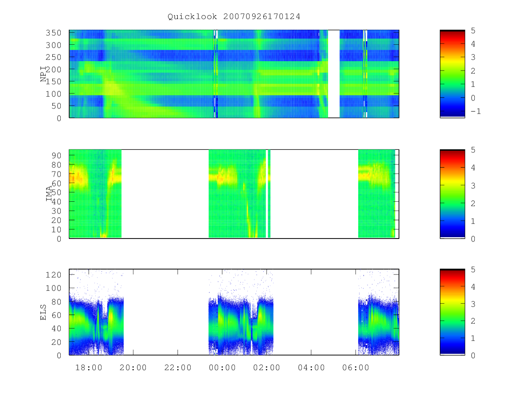
Task: Click the ELS colorbar
Action: (452, 312)
